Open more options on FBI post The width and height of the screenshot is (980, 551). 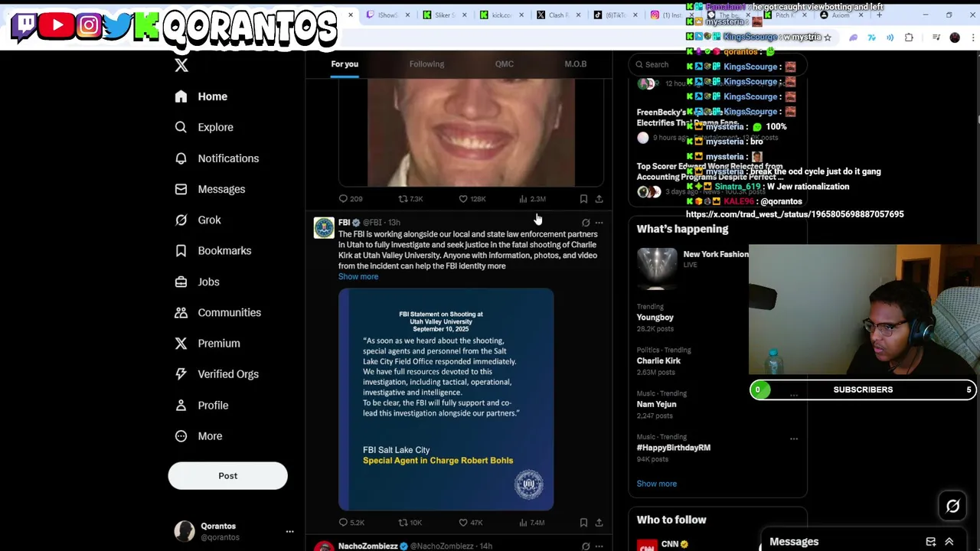point(599,223)
